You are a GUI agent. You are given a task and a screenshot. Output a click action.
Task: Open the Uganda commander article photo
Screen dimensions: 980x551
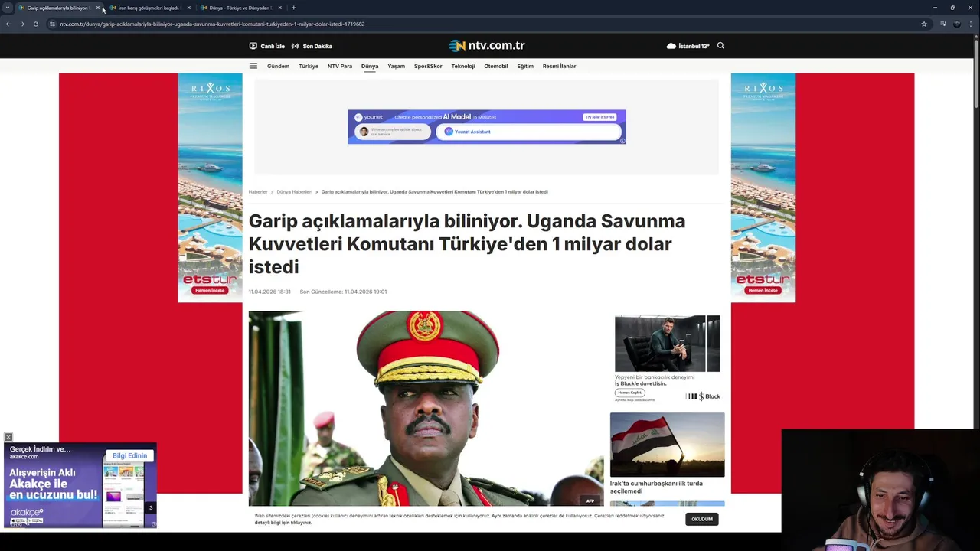click(x=426, y=408)
